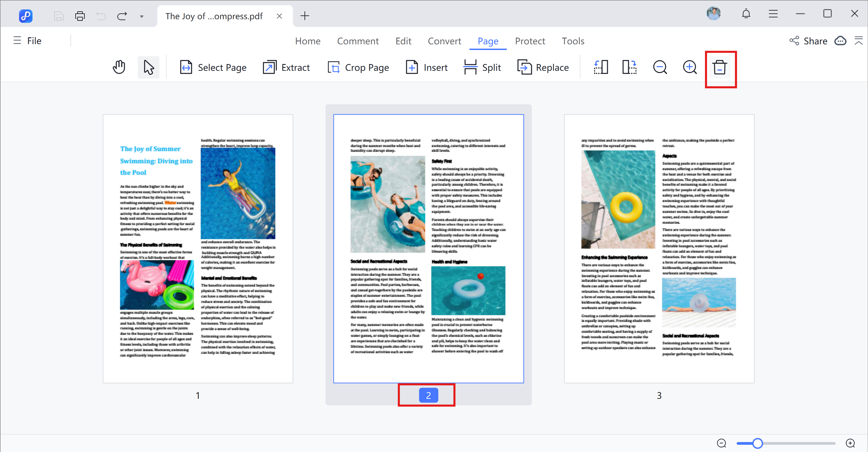Activate the arrow Select tool

148,67
